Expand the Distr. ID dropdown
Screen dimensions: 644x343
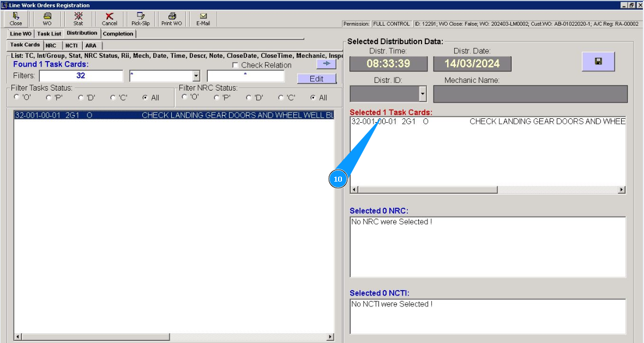[x=423, y=94]
